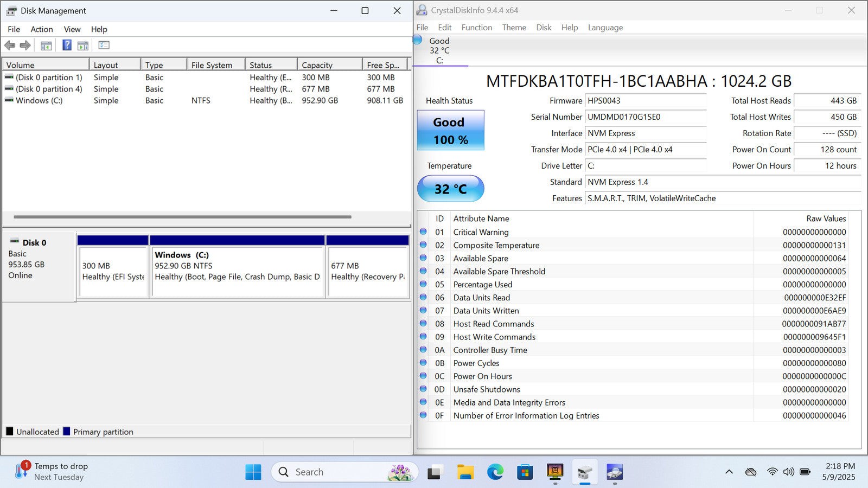Viewport: 868px width, 488px height.
Task: Click the horizontal scrollbar under volume list
Action: (x=182, y=217)
